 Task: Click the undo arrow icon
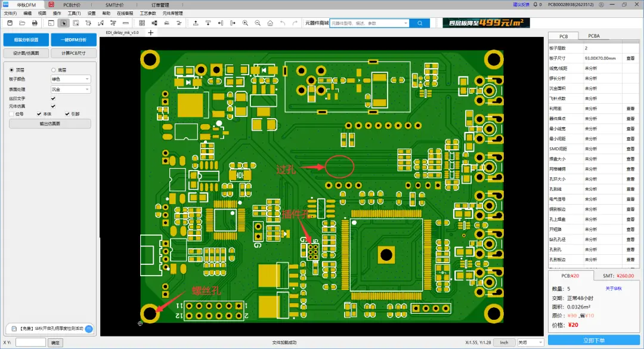pos(283,23)
